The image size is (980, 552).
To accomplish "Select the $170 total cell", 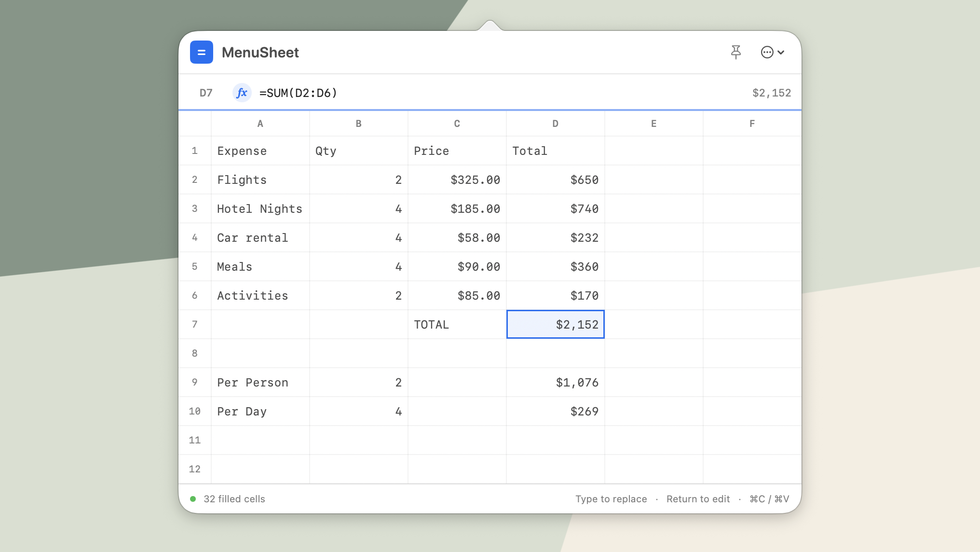I will click(556, 295).
